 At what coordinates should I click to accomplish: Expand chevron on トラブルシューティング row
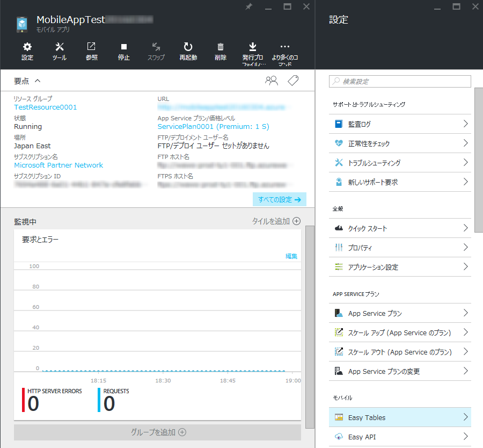[x=465, y=162]
